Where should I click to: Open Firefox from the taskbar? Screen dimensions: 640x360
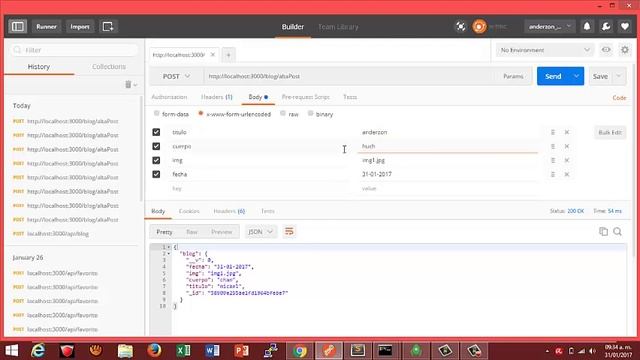(x=154, y=351)
